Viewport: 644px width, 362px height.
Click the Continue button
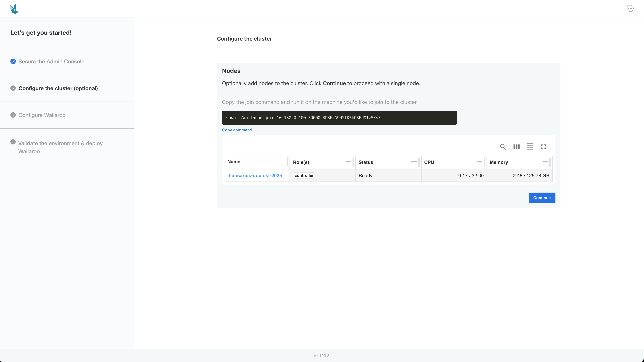click(542, 198)
